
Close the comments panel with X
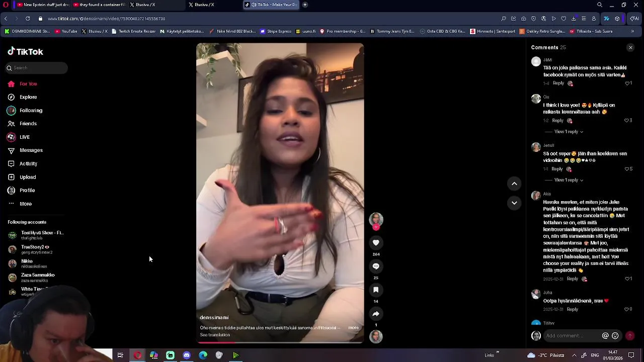coord(630,47)
